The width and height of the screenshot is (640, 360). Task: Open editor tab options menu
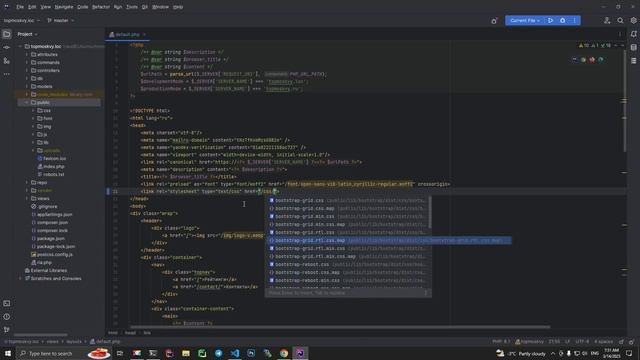[620, 34]
